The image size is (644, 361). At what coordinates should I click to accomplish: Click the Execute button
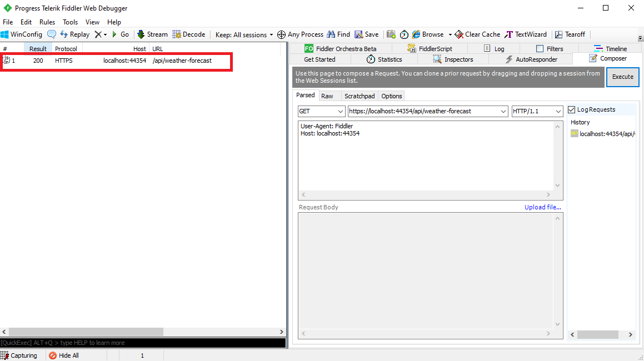coord(623,77)
